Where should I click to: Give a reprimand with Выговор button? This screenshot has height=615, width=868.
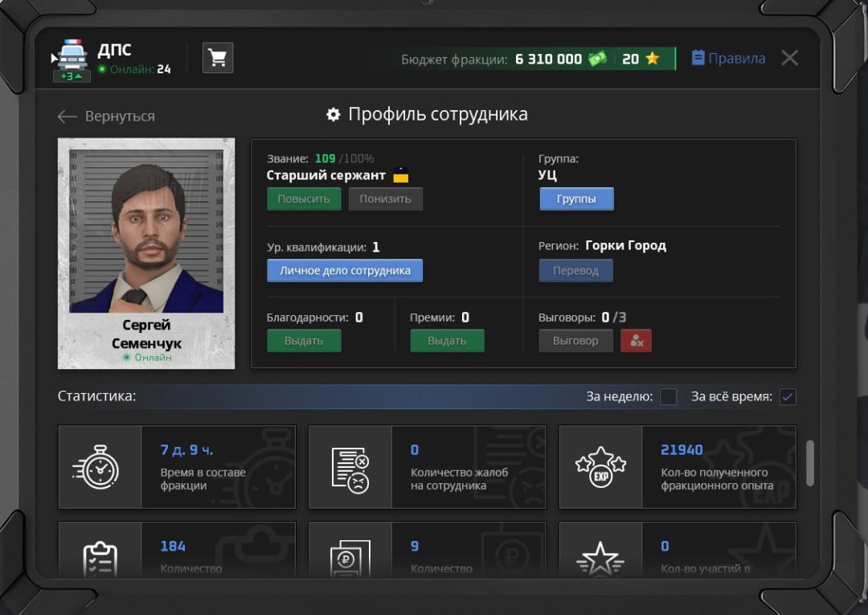pyautogui.click(x=575, y=340)
